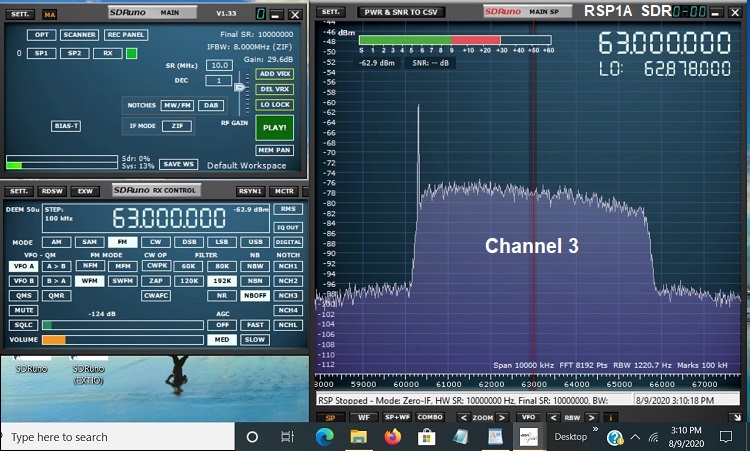Toggle LO LOCK in Main panel
Image resolution: width=750 pixels, height=451 pixels.
(x=274, y=104)
